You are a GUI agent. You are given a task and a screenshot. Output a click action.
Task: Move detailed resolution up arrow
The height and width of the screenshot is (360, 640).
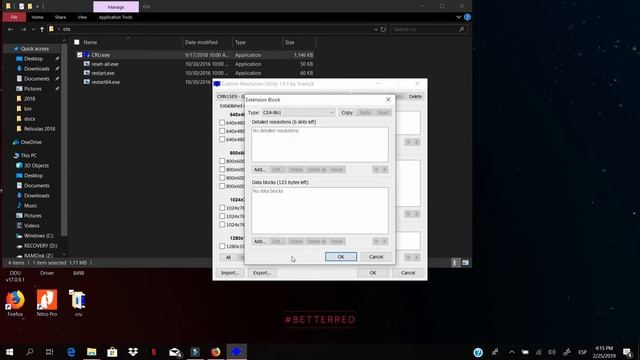(376, 169)
